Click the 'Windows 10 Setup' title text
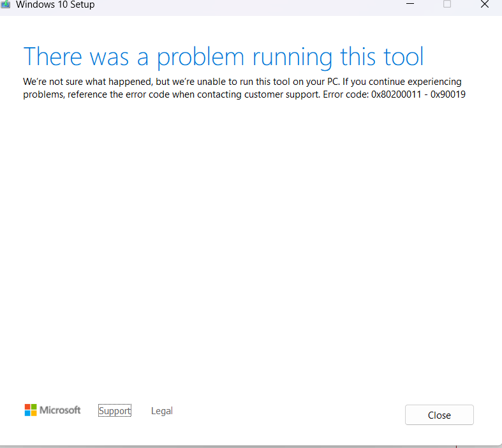The image size is (502, 448). (55, 4)
